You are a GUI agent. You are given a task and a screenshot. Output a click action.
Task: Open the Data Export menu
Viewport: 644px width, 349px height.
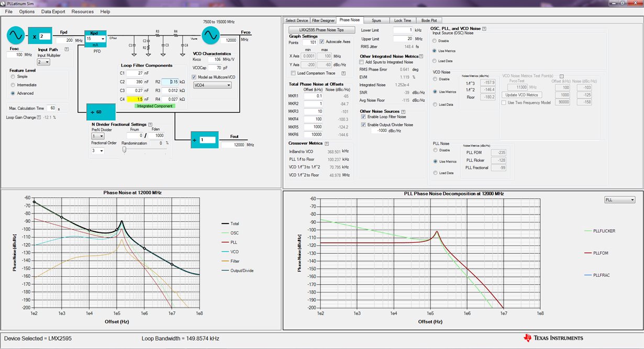(53, 12)
